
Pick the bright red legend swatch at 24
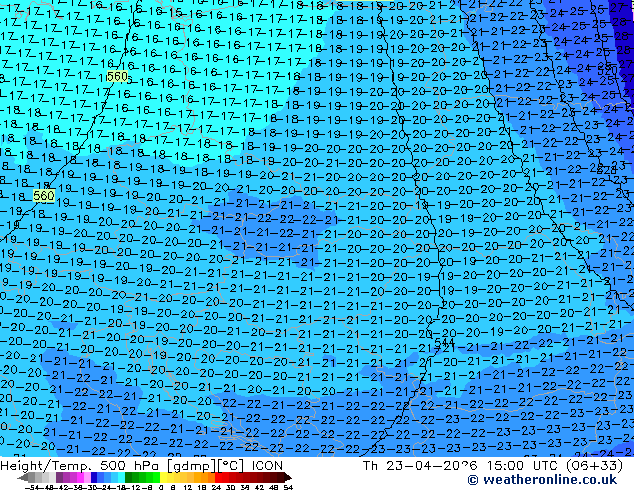tap(218, 478)
